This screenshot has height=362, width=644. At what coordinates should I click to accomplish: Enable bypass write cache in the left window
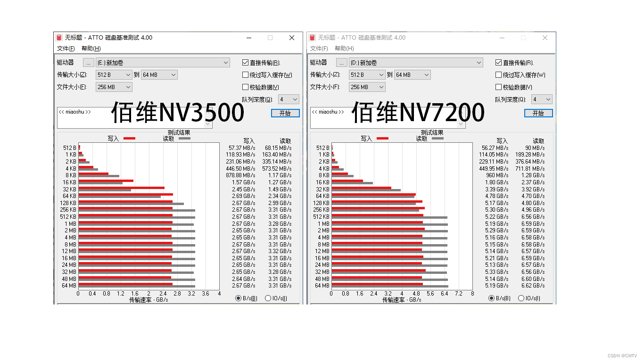point(245,74)
